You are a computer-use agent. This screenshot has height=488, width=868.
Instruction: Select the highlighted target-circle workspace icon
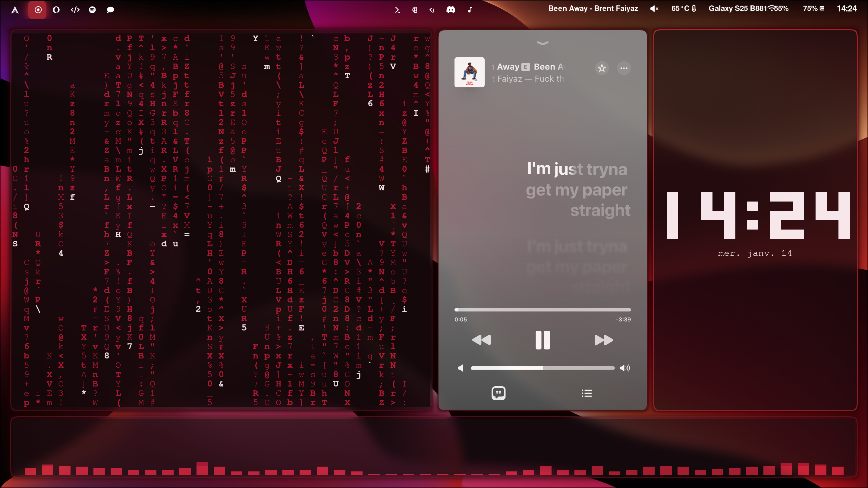point(38,10)
